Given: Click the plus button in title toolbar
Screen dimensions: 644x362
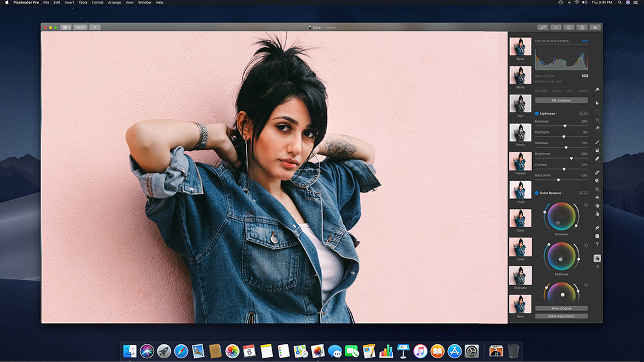Looking at the screenshot, I should 95,28.
